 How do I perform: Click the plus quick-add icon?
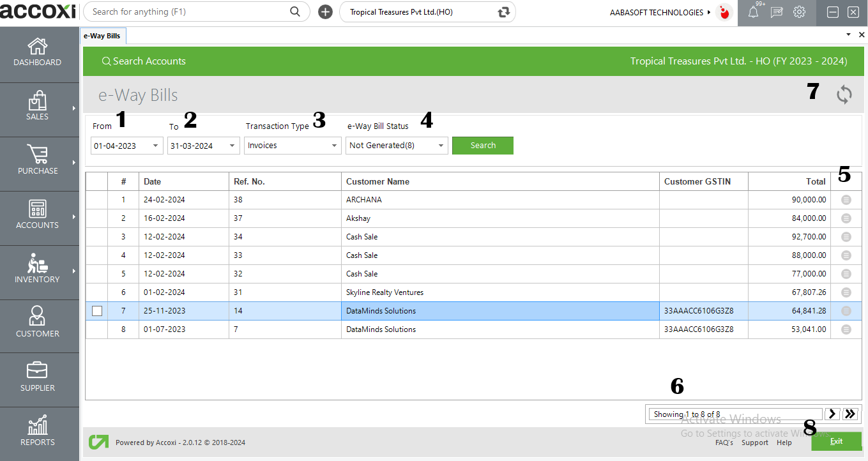[325, 12]
